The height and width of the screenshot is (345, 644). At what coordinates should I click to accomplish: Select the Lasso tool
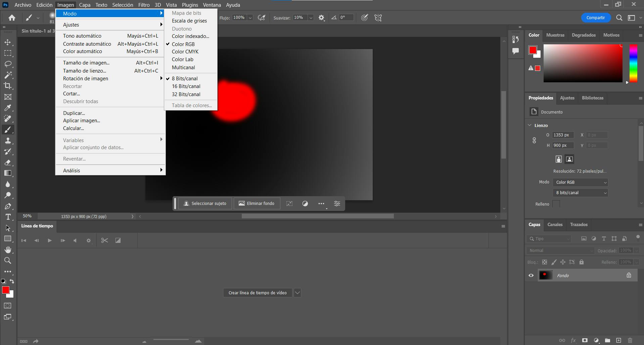pos(8,64)
